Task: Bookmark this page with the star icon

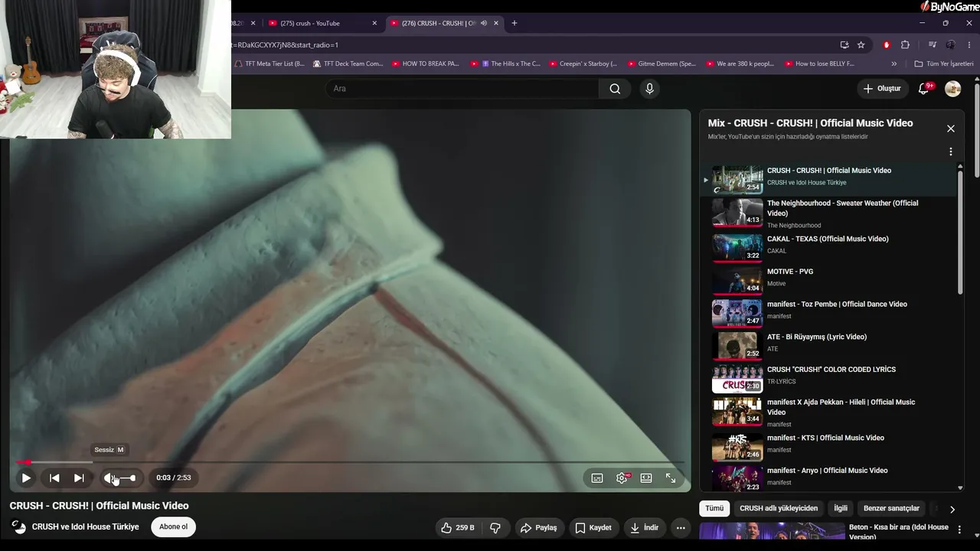Action: coord(861,44)
